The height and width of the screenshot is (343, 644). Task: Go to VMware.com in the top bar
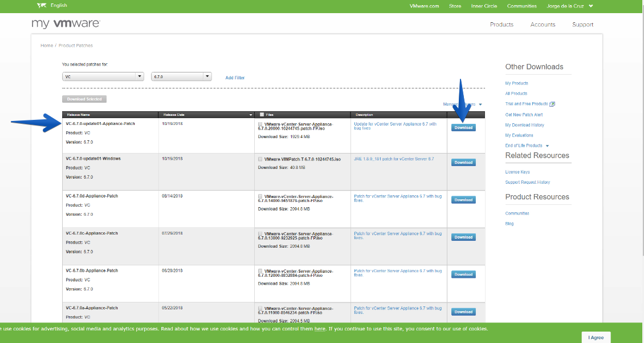click(x=424, y=6)
